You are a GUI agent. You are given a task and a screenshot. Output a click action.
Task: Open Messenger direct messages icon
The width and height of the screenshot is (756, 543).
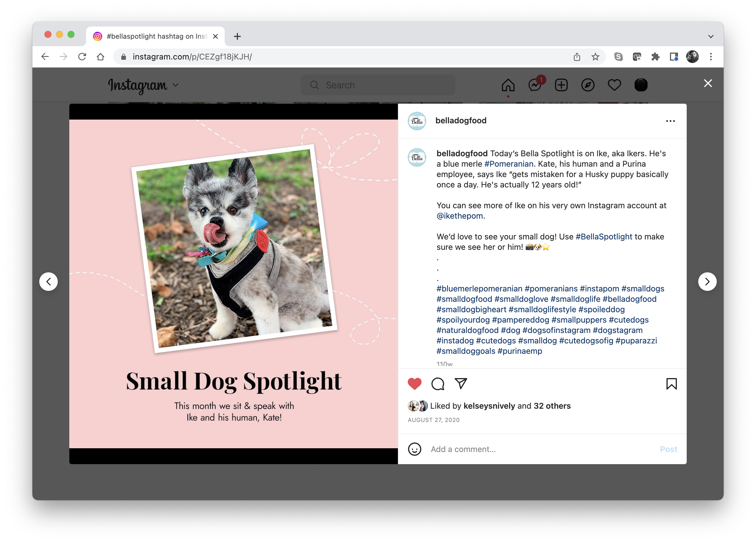(x=535, y=85)
